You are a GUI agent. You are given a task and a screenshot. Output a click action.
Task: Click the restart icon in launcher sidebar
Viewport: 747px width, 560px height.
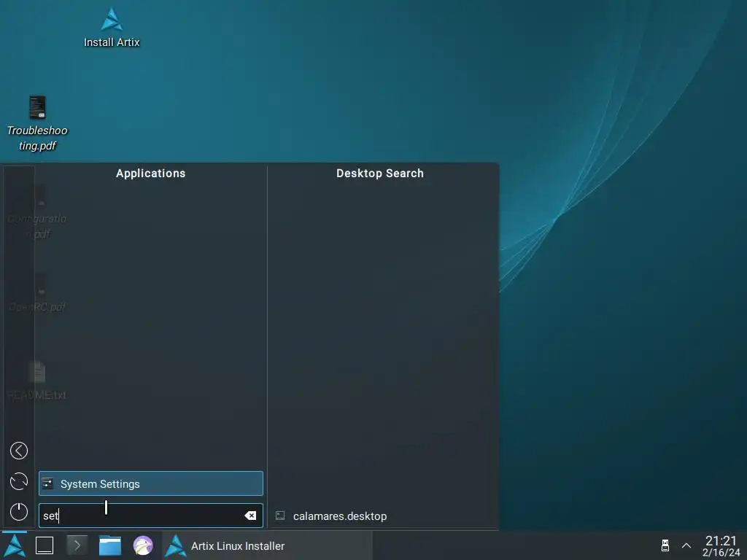pyautogui.click(x=18, y=481)
